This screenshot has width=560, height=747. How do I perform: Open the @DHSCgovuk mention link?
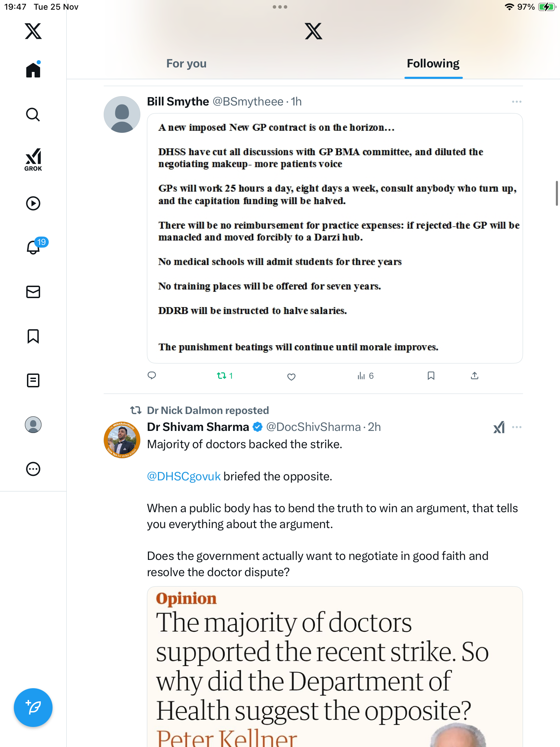point(184,477)
